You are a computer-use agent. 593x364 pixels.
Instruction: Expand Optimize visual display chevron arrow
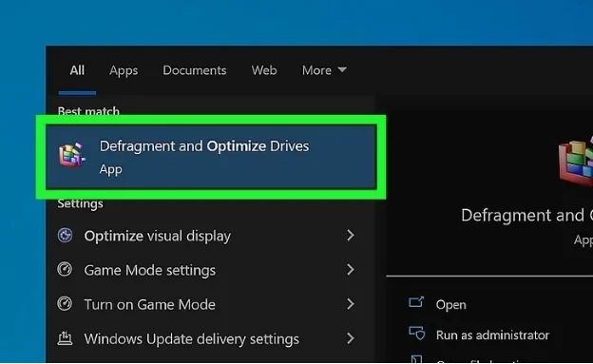[x=351, y=236]
